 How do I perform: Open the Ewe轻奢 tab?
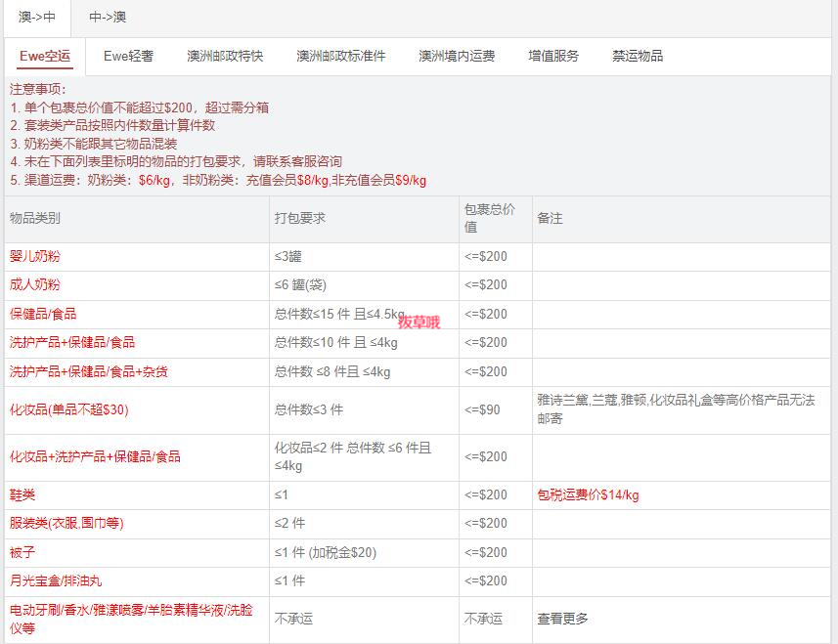[x=128, y=56]
